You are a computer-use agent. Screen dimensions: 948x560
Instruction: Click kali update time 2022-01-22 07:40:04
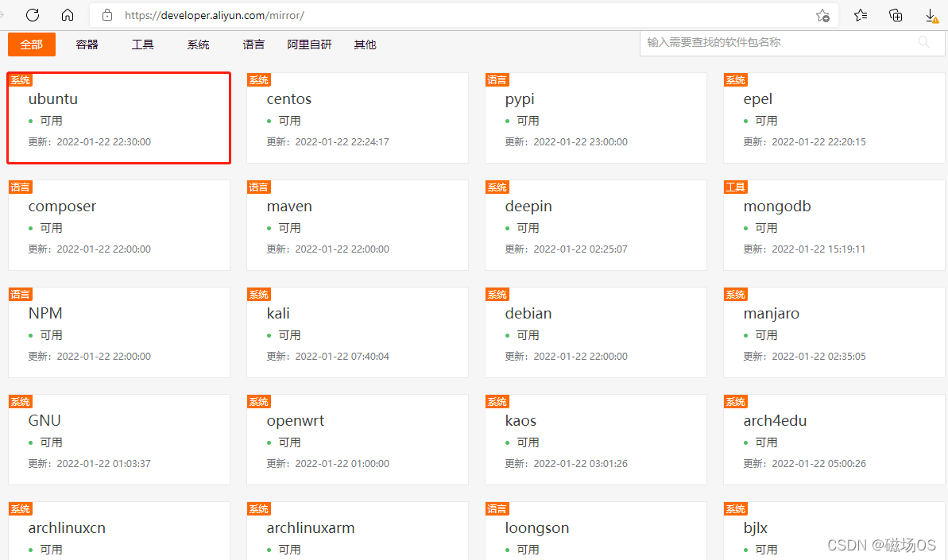pyautogui.click(x=342, y=357)
